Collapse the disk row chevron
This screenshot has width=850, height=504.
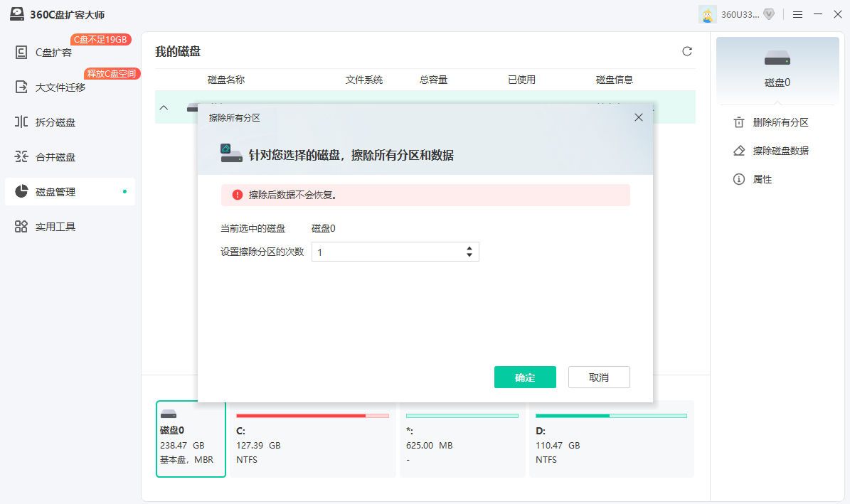pos(164,107)
